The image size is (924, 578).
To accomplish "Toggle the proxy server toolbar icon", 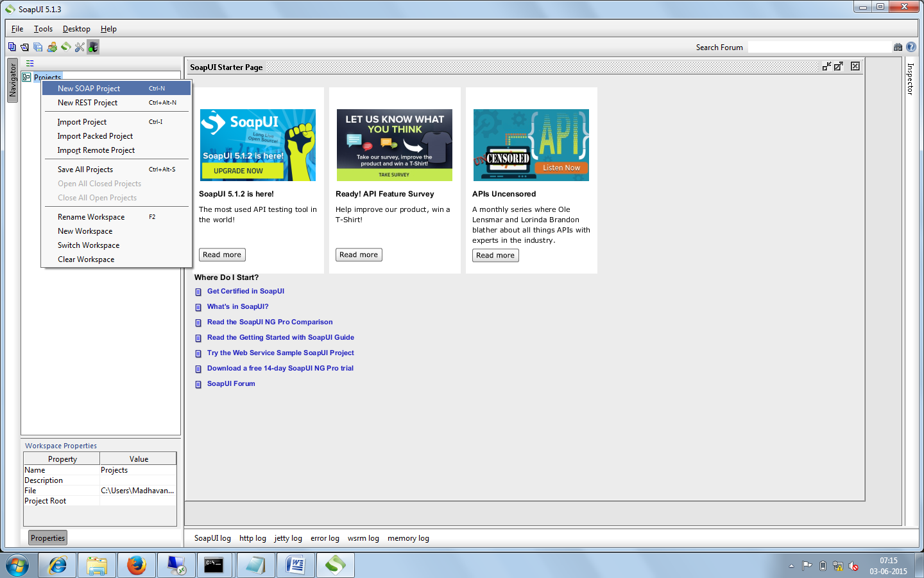I will click(x=93, y=47).
